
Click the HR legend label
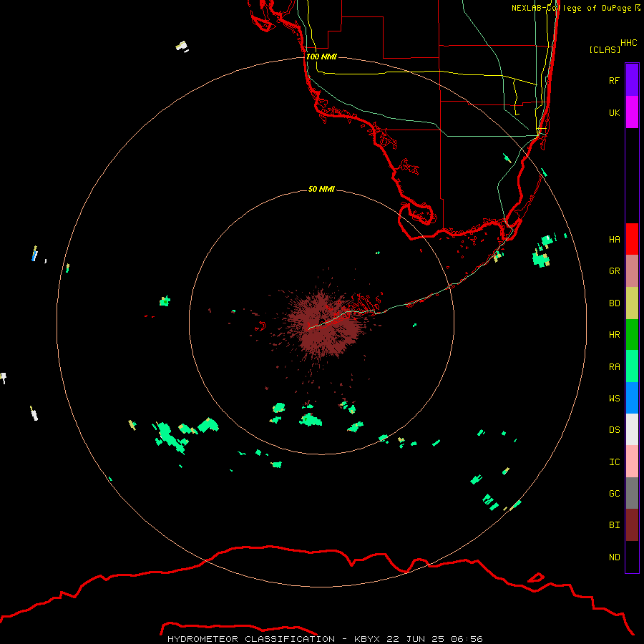614,335
